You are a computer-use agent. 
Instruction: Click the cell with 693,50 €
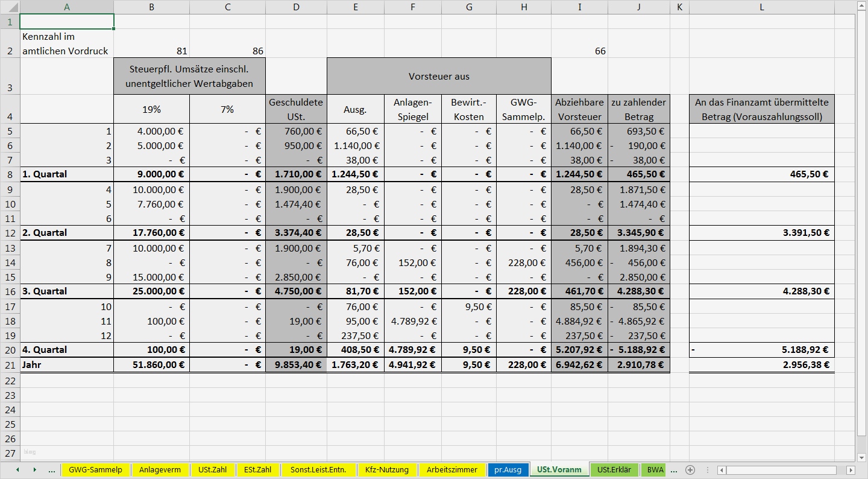[639, 131]
